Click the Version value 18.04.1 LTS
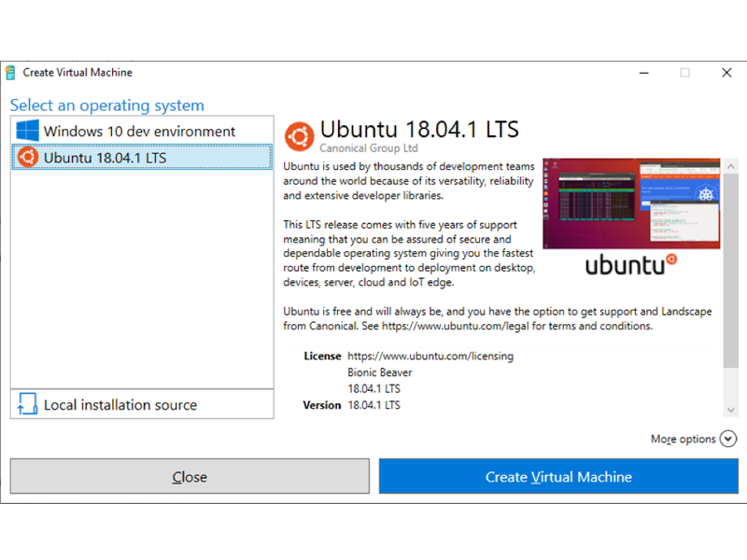Image resolution: width=747 pixels, height=560 pixels. [374, 405]
